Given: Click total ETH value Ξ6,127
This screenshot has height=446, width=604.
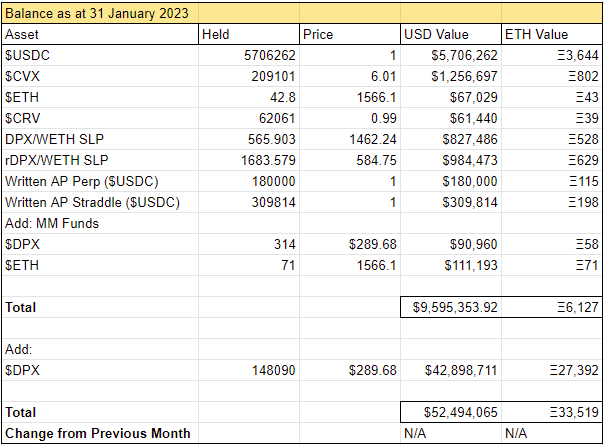Looking at the screenshot, I should pyautogui.click(x=577, y=307).
